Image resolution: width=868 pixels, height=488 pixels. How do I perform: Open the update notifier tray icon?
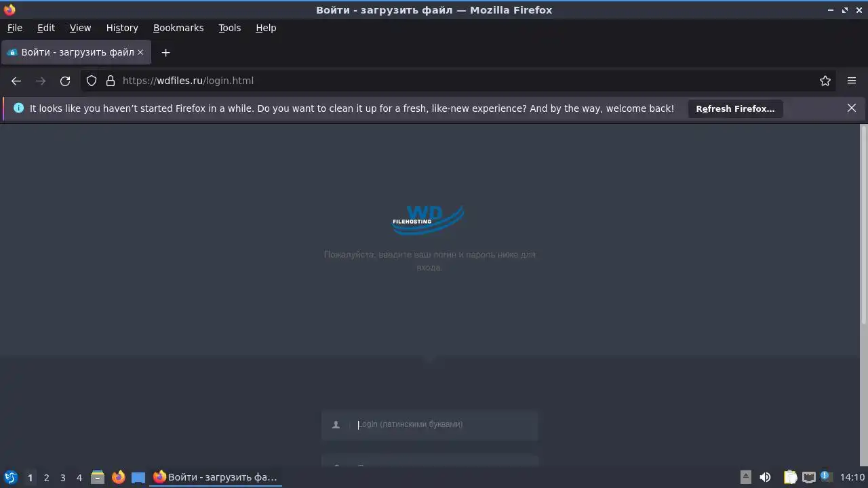(x=826, y=476)
